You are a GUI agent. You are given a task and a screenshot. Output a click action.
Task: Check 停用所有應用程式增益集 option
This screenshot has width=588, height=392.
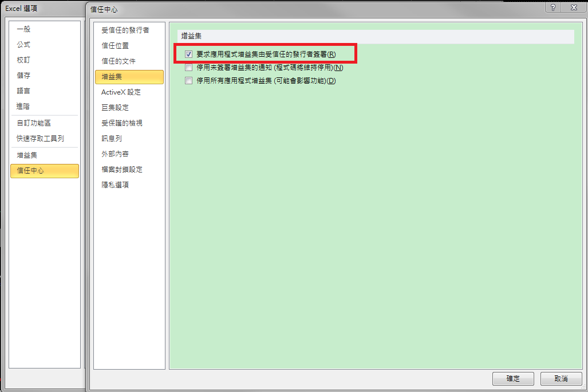pyautogui.click(x=188, y=81)
